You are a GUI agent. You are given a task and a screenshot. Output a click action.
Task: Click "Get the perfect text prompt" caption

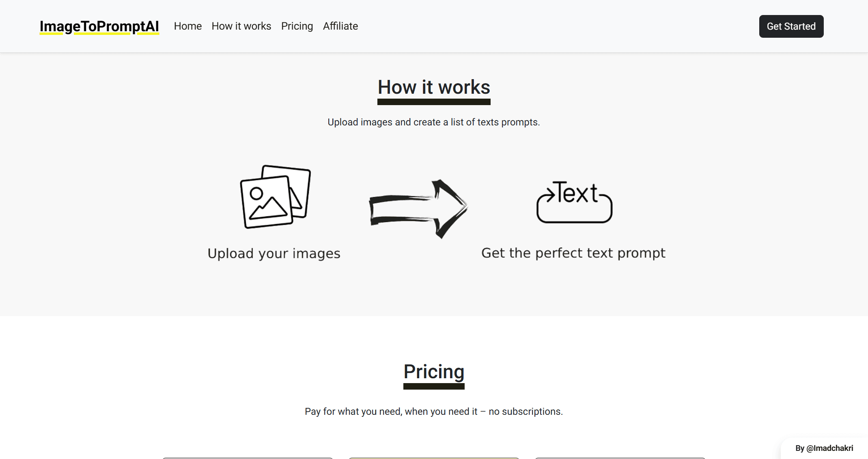click(x=573, y=253)
